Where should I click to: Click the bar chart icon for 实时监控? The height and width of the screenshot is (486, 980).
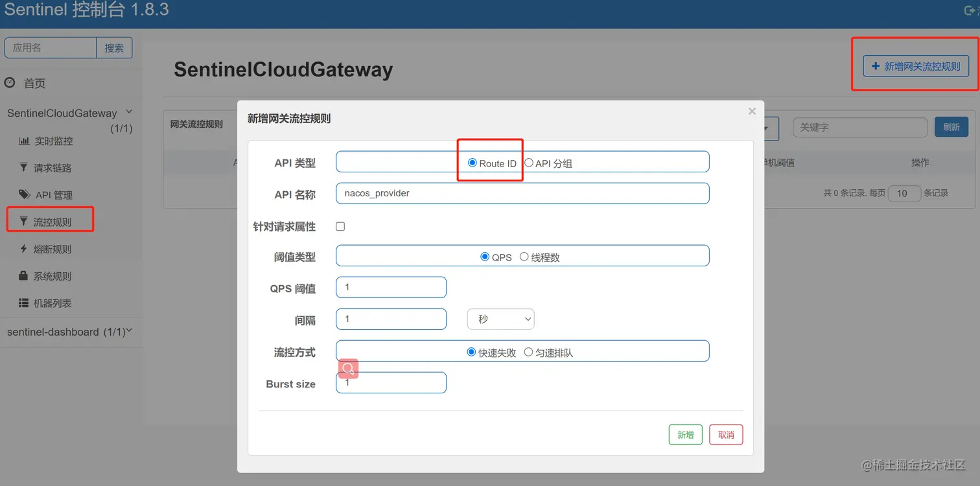click(24, 141)
